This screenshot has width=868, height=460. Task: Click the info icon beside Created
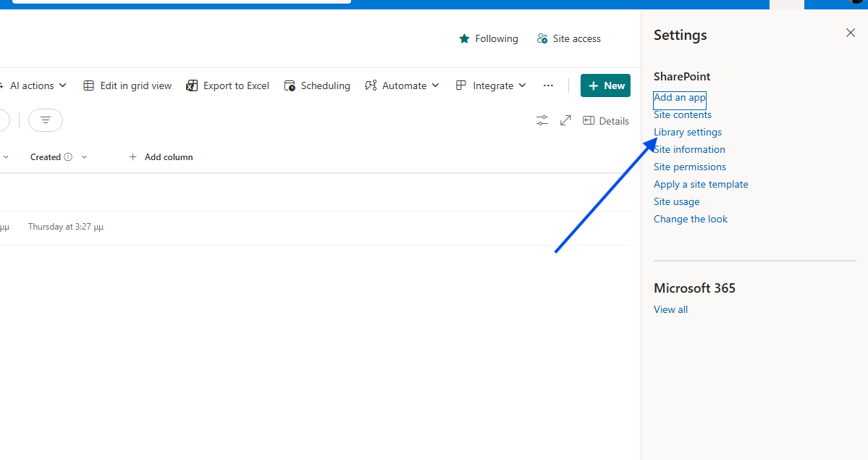pos(68,157)
